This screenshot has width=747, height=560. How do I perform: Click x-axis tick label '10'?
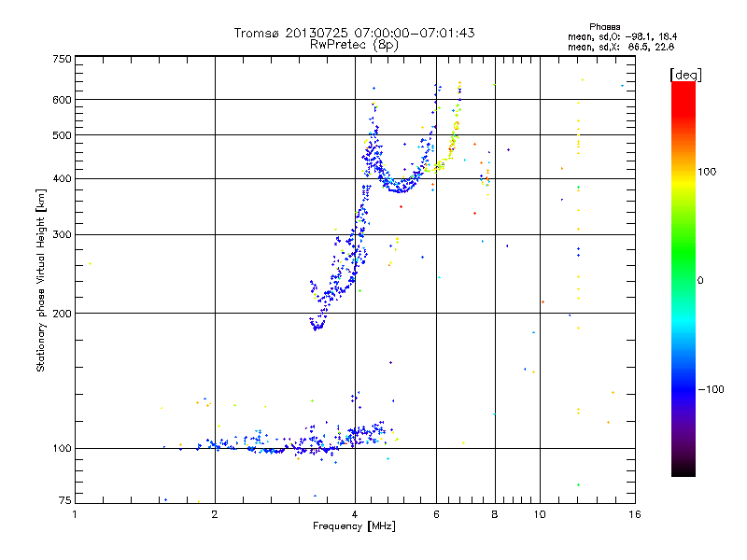(540, 514)
